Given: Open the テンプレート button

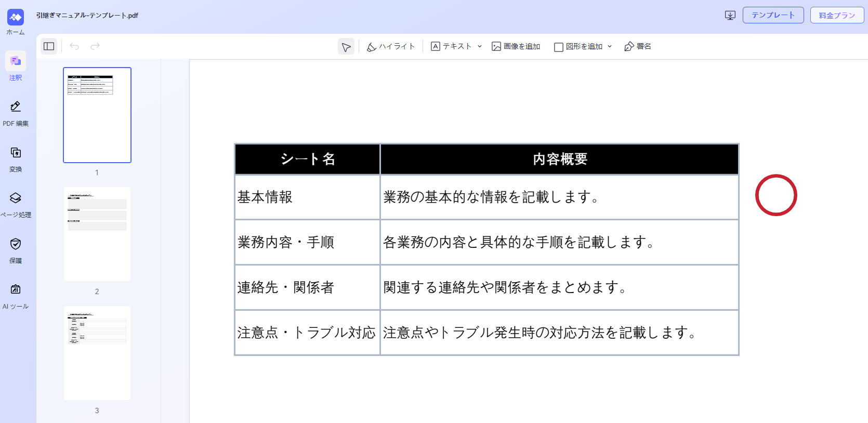Looking at the screenshot, I should point(773,15).
